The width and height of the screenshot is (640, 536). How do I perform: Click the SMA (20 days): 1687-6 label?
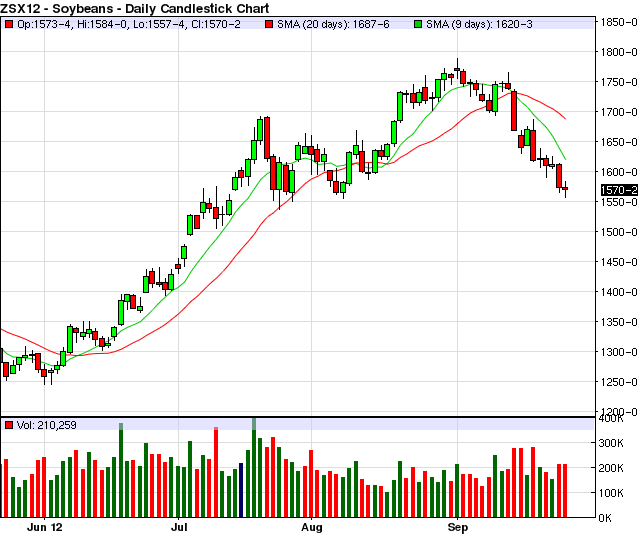point(333,24)
